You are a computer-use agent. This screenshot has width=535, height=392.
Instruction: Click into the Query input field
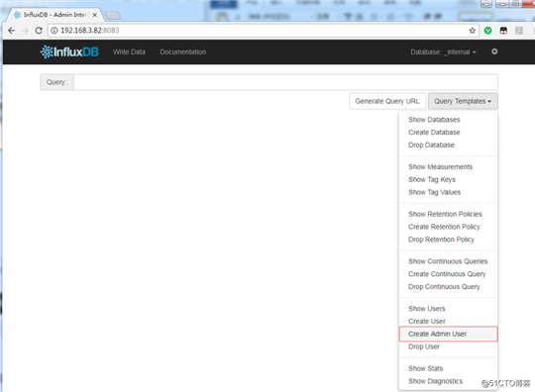tap(285, 82)
